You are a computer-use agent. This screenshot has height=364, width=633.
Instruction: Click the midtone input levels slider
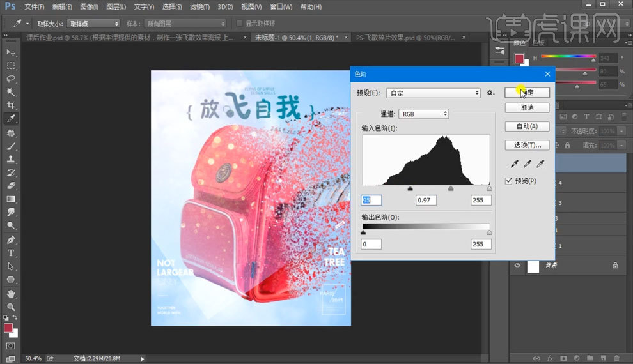pos(451,188)
